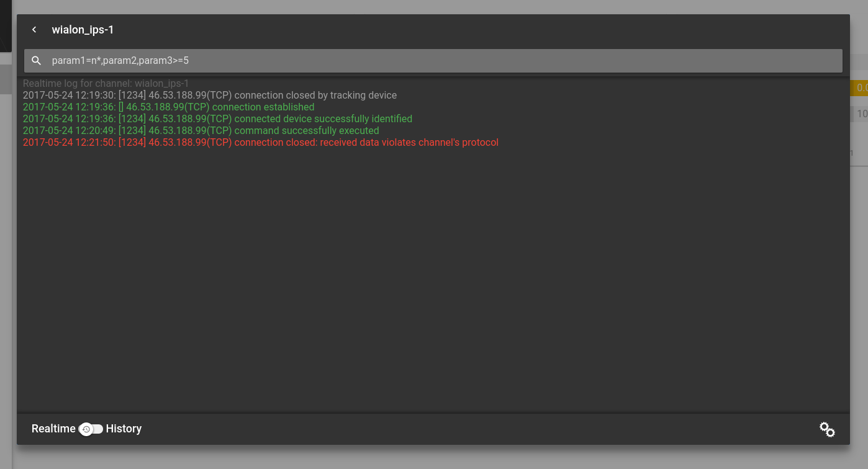
Task: Select the 'connection closed by tracking device' log line
Action: 210,95
